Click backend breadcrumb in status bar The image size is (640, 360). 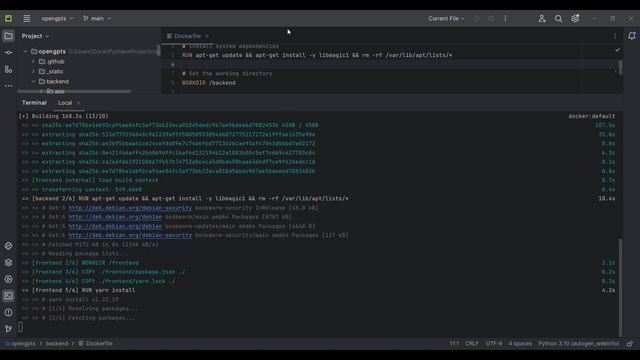click(x=57, y=344)
